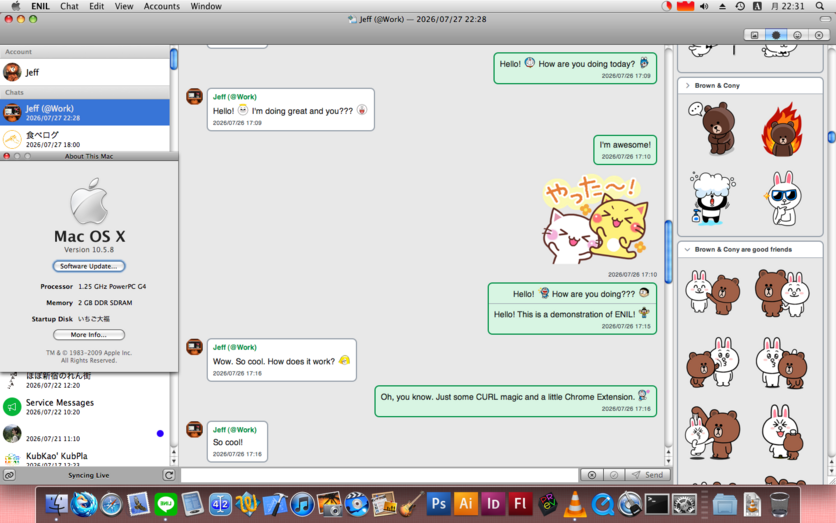The image size is (836, 523).
Task: Click the toolbar pill button in the title bar
Action: pyautogui.click(x=825, y=19)
